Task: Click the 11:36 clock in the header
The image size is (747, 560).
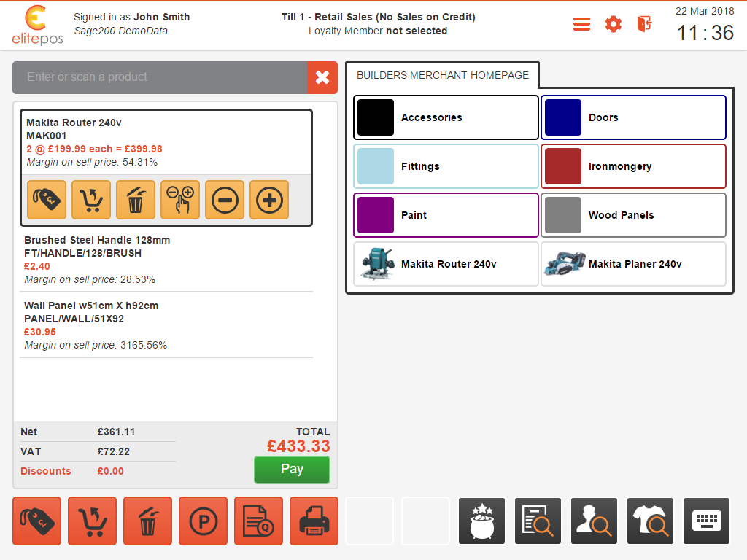Action: coord(705,34)
